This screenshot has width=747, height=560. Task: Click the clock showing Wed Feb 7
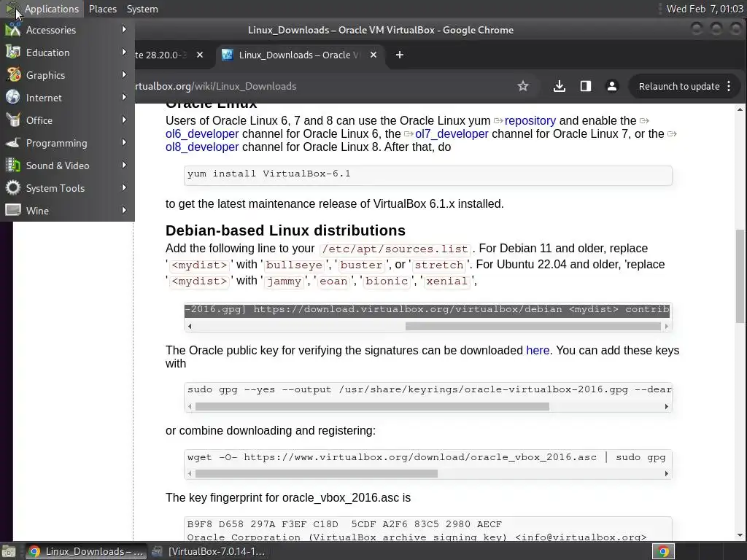[x=704, y=9]
